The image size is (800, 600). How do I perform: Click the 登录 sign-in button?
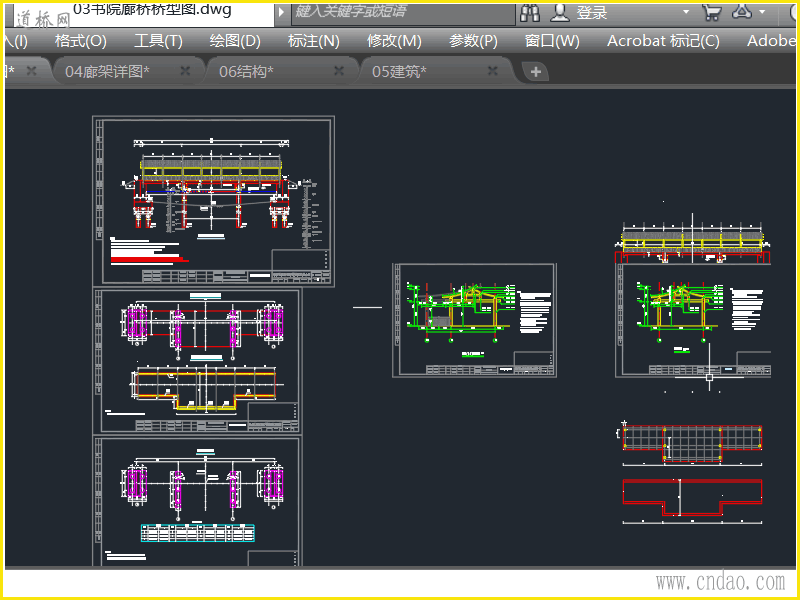[592, 12]
